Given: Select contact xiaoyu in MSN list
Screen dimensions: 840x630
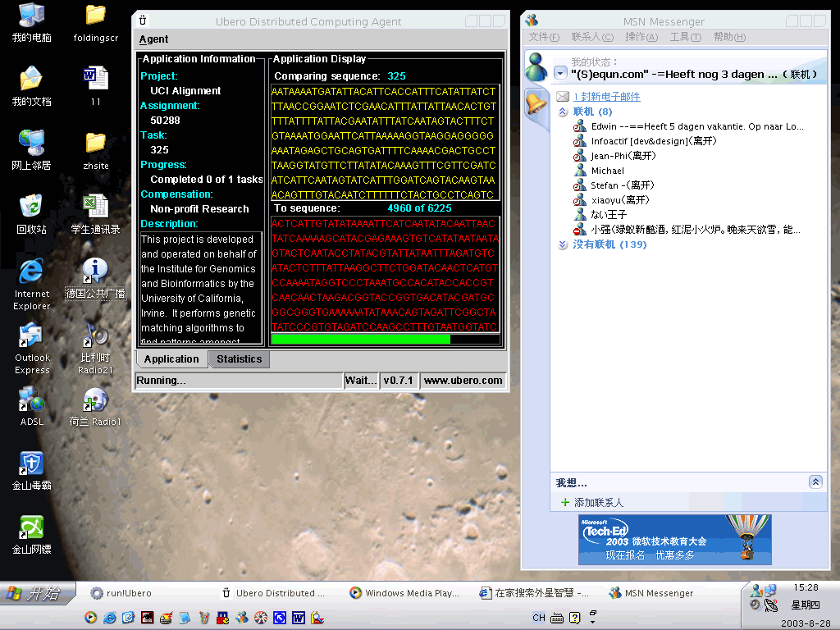Looking at the screenshot, I should point(611,200).
